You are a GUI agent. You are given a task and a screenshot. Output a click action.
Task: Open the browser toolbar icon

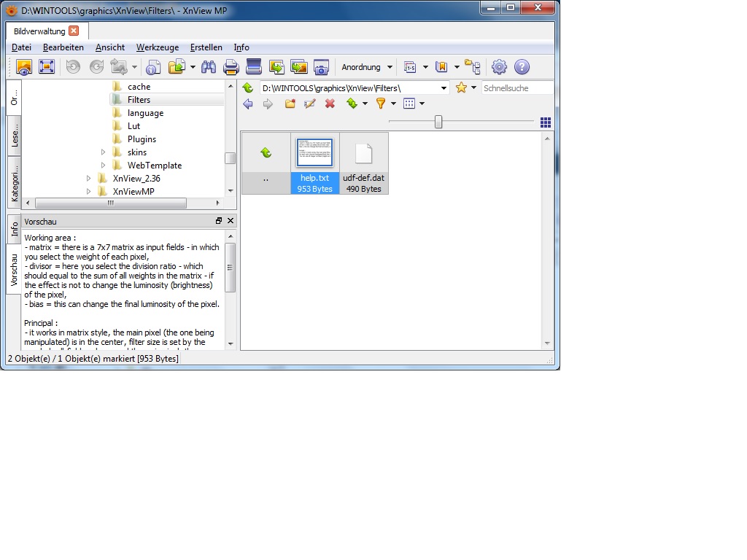coord(24,67)
